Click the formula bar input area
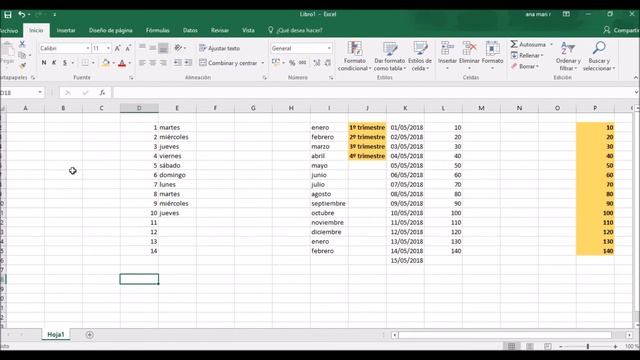 [373, 93]
